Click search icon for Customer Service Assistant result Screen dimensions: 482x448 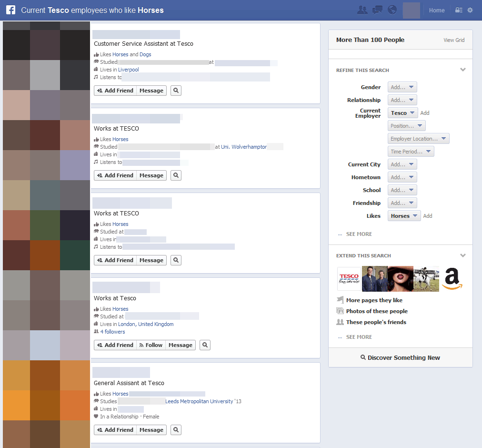176,91
